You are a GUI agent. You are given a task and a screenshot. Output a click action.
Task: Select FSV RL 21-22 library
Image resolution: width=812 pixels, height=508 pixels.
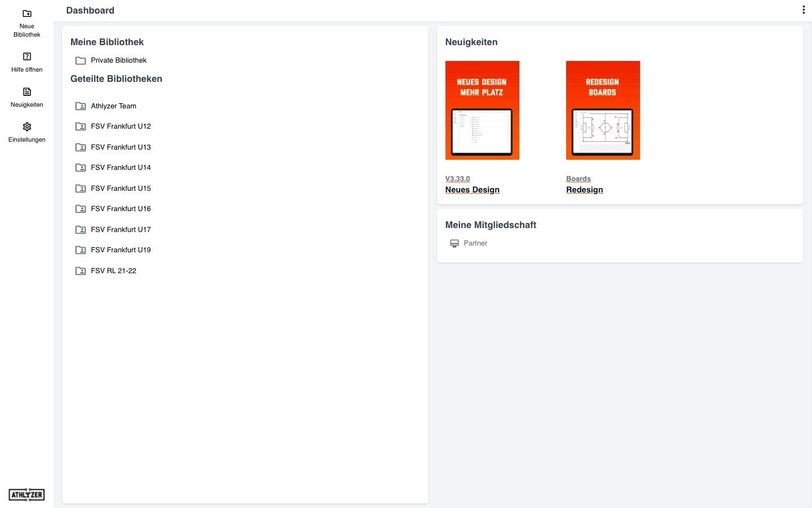click(113, 271)
